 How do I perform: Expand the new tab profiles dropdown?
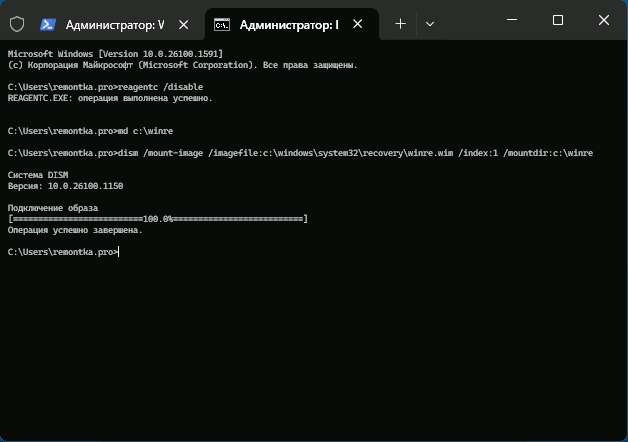430,23
